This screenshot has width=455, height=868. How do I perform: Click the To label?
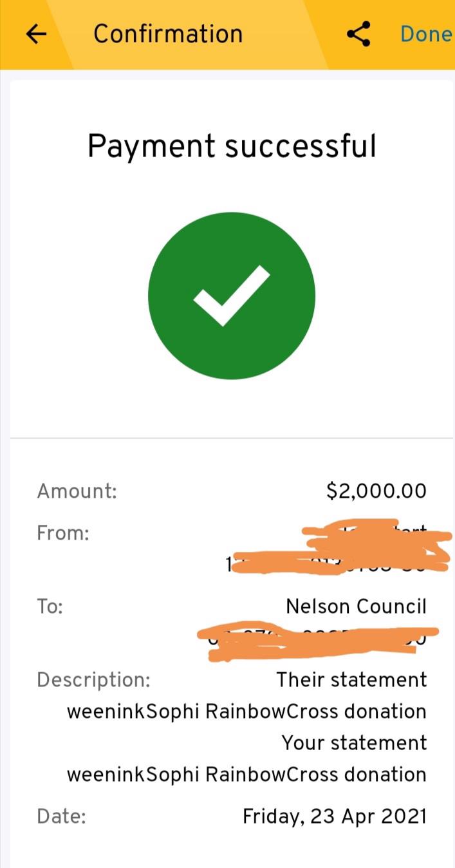50,607
